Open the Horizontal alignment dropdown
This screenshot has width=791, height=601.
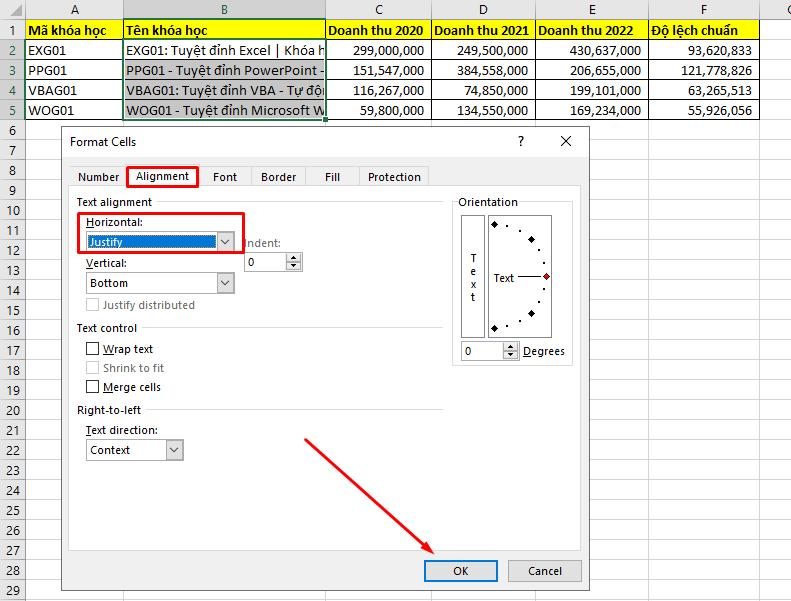click(x=226, y=242)
